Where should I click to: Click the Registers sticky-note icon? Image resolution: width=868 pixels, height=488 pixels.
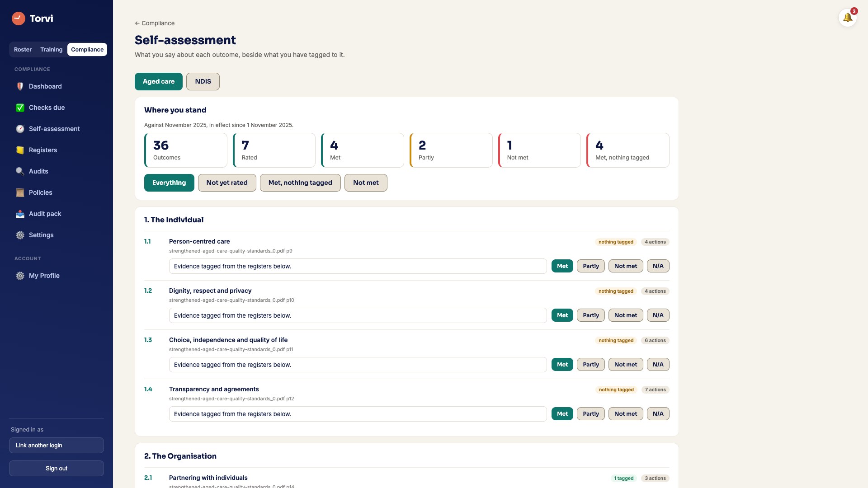click(x=20, y=150)
